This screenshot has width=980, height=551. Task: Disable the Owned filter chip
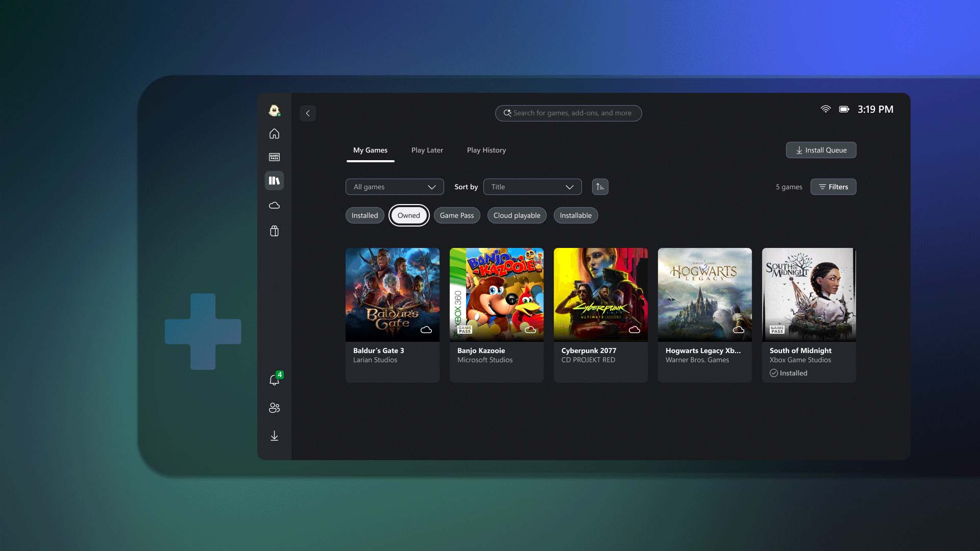[409, 215]
